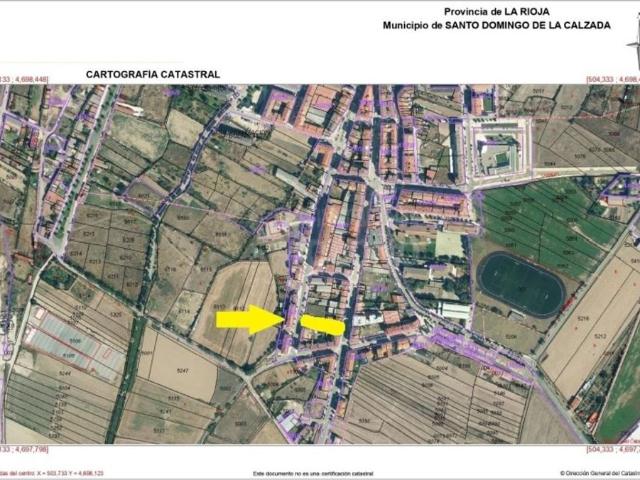Select the square courtyard building complex
This screenshot has height=480, width=640.
coord(495,151)
